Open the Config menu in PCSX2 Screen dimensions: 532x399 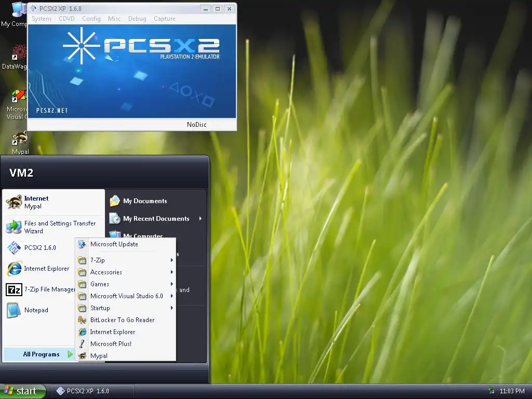[91, 19]
